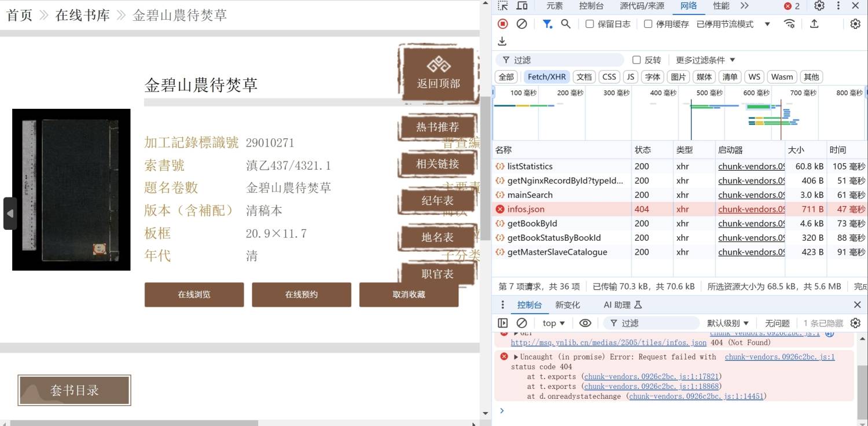Switch to the 元素 tab
868x426 pixels.
point(554,6)
